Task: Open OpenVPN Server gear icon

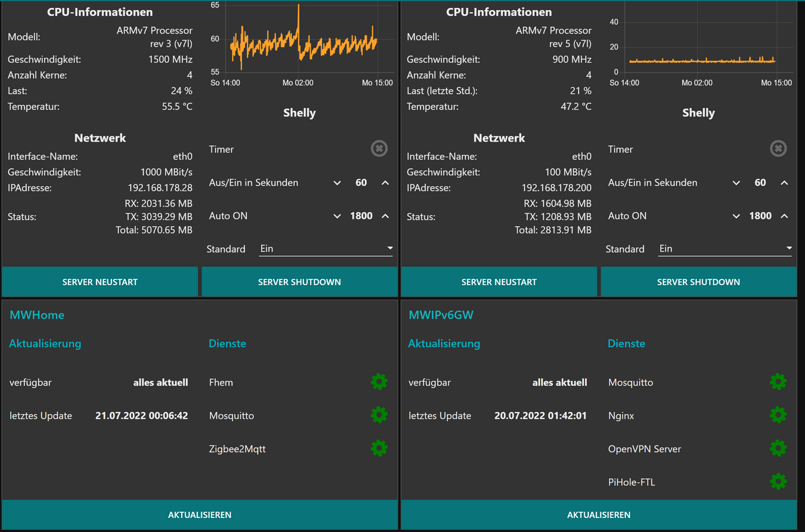Action: (778, 448)
